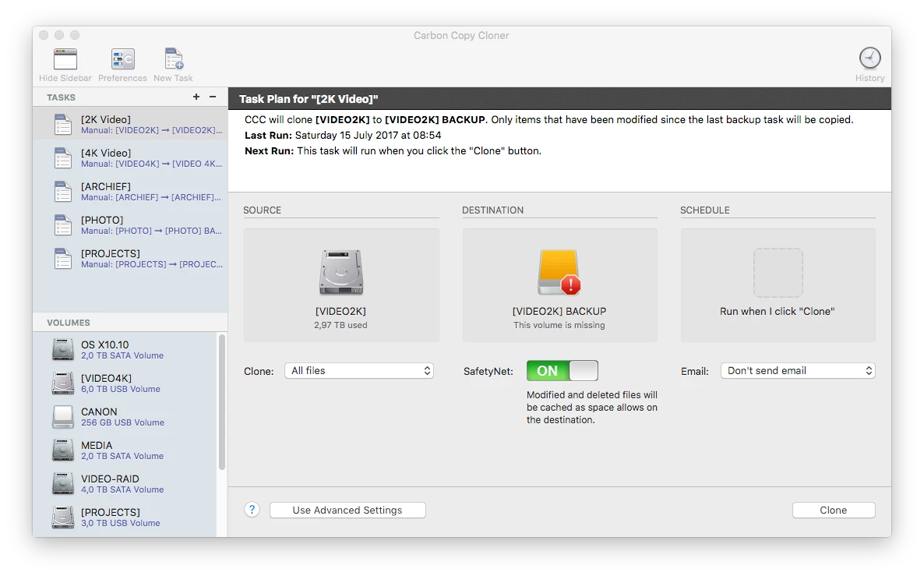Click the volumes list scrollbar
The width and height of the screenshot is (924, 576).
point(222,402)
